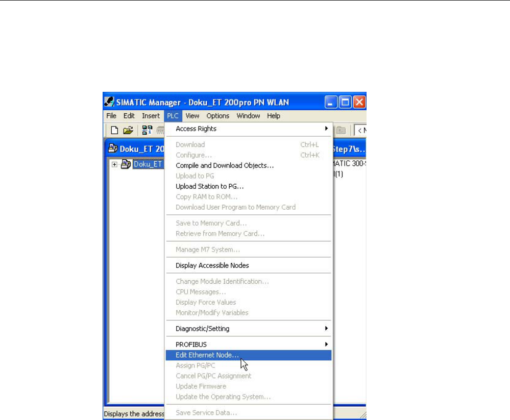Open the Edit menu
The image size is (510, 420).
pos(129,116)
